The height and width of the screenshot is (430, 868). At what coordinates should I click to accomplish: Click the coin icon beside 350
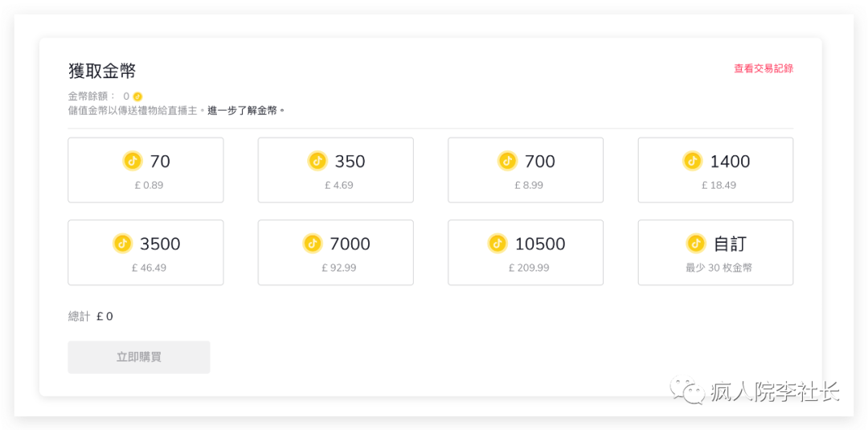coord(317,161)
